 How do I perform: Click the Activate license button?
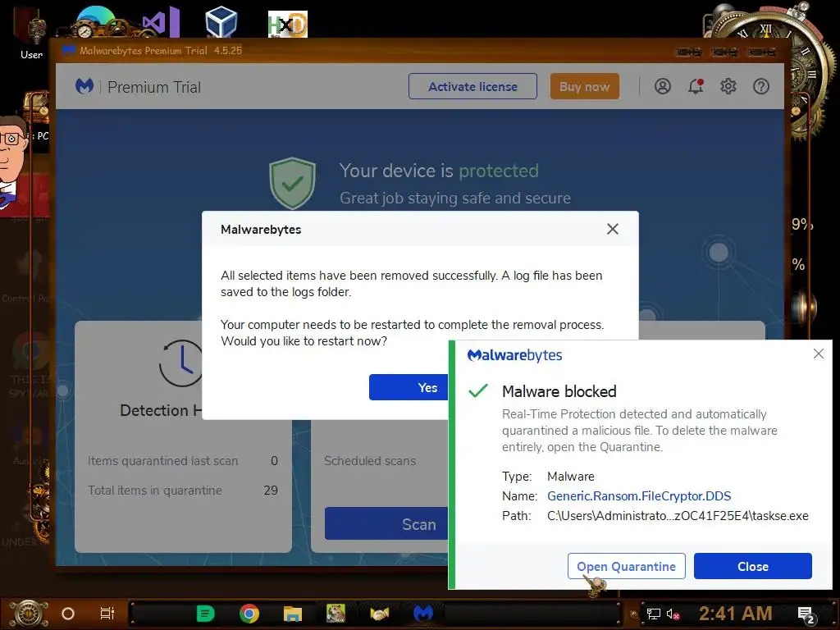pyautogui.click(x=472, y=86)
